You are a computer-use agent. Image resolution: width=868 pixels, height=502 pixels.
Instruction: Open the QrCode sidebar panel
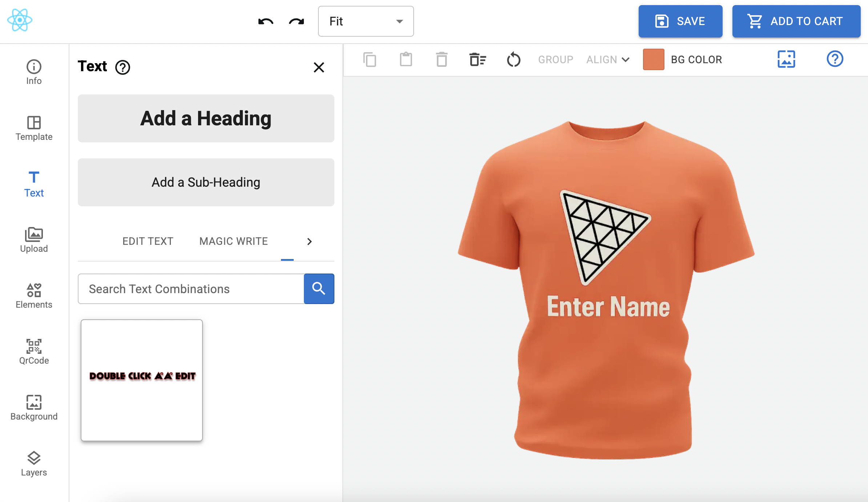pyautogui.click(x=34, y=351)
